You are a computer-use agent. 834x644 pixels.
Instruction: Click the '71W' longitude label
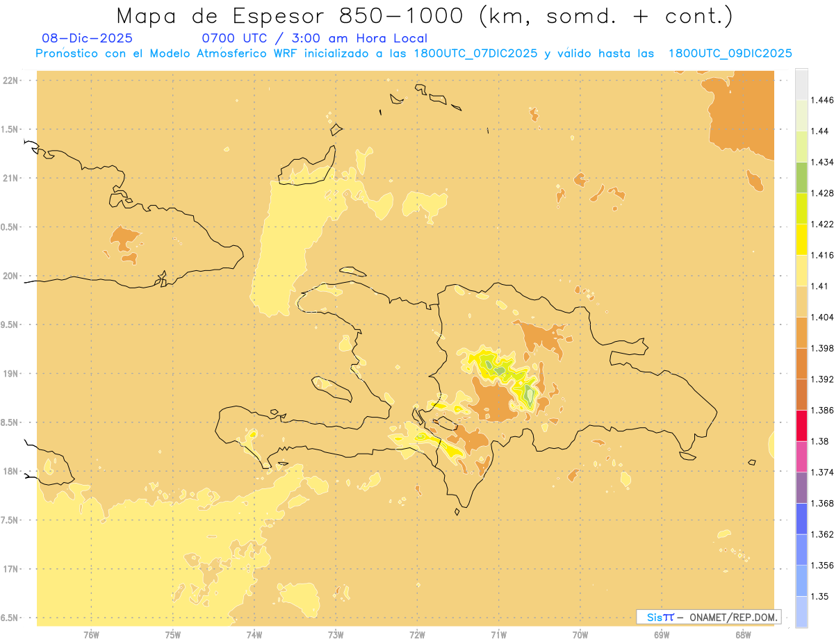click(x=498, y=635)
